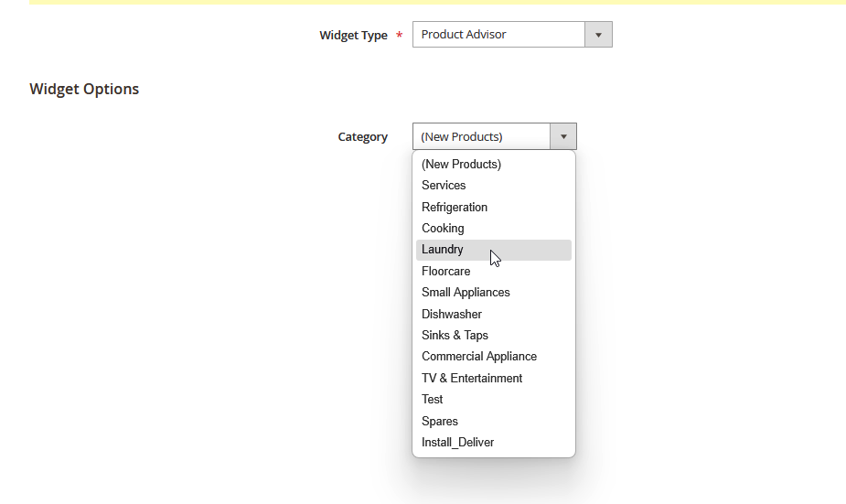Image resolution: width=846 pixels, height=504 pixels.
Task: Click the Widget Type field label
Action: tap(353, 36)
